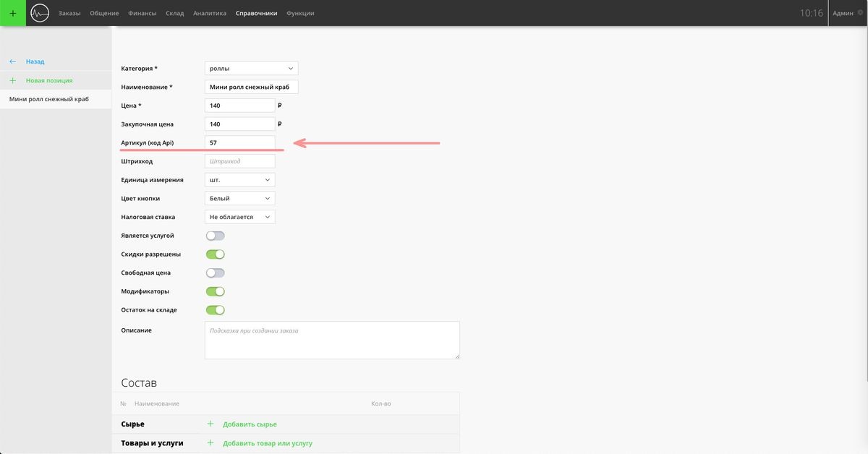Click the back arrow icon in sidebar
Viewport: 868px width, 454px height.
point(12,62)
